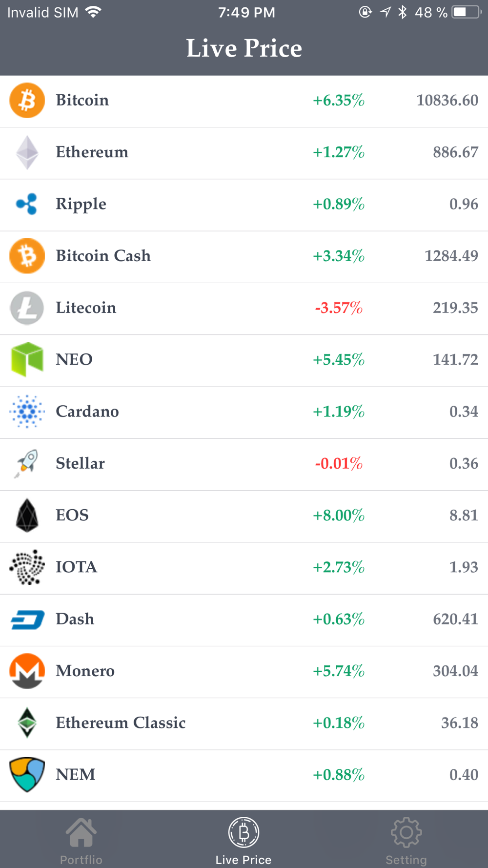The width and height of the screenshot is (488, 868).
Task: Tap the Bitcoin Cash label
Action: (x=103, y=256)
